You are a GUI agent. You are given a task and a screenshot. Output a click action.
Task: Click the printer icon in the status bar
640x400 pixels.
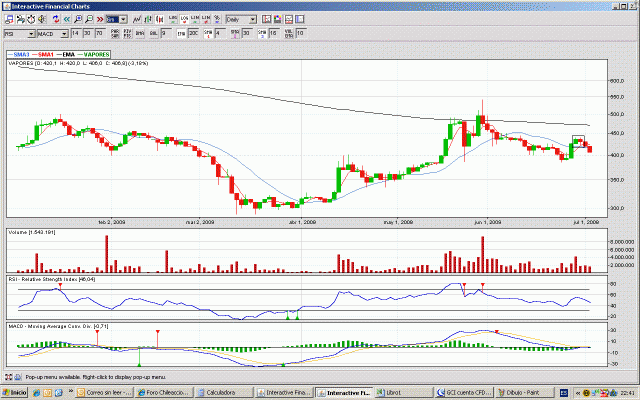18,377
